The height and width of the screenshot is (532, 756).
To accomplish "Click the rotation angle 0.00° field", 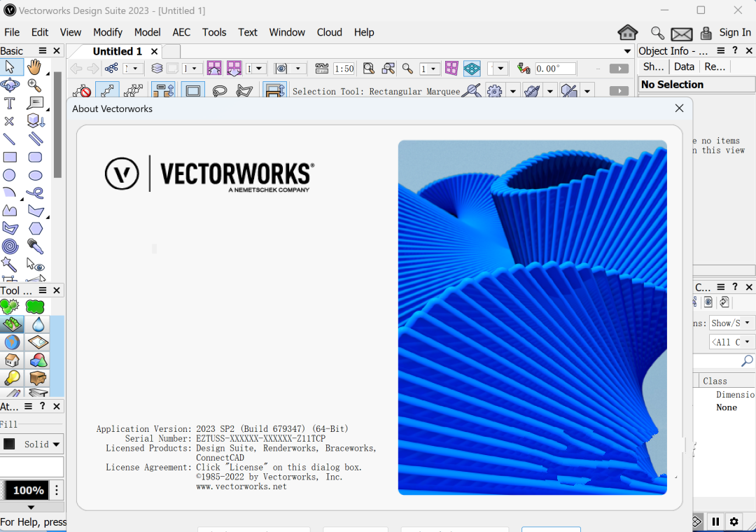I will point(555,69).
